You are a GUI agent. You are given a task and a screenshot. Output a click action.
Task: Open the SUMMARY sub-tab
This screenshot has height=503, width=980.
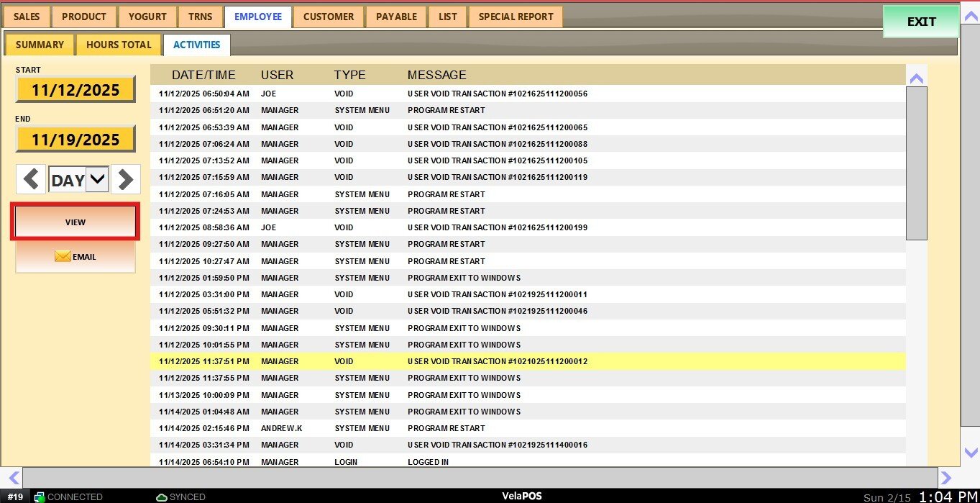40,45
